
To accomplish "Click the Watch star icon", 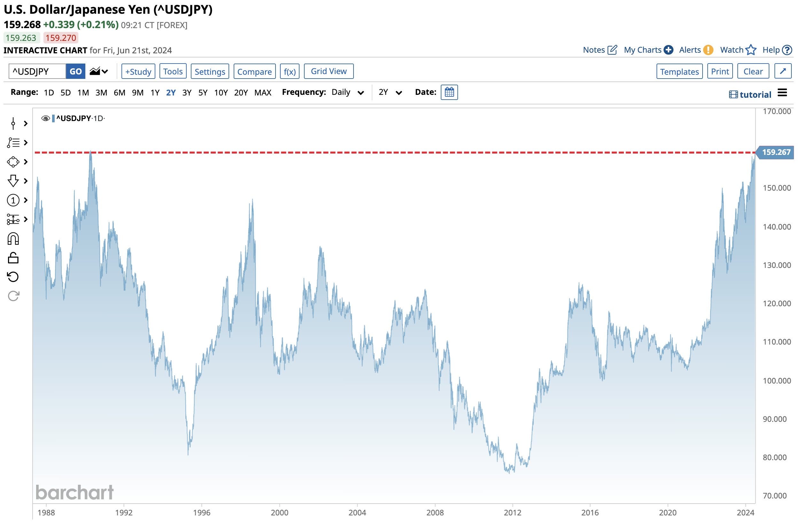I will coord(751,50).
